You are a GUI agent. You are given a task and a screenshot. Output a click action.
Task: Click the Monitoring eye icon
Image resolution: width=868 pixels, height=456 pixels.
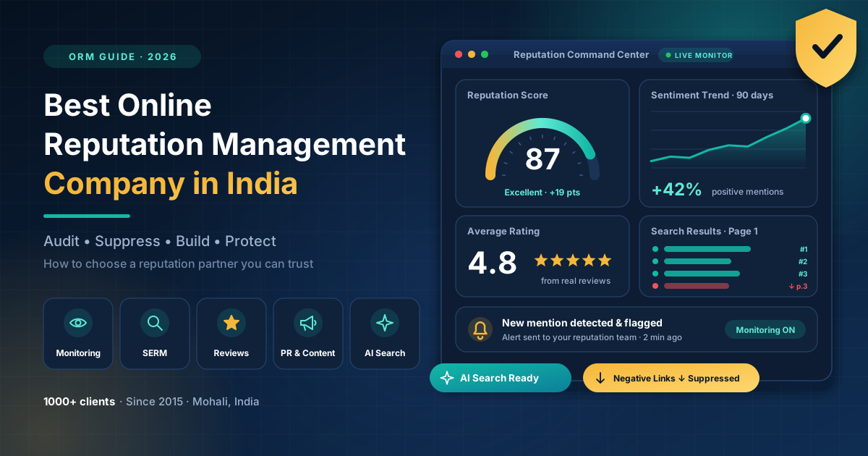click(78, 323)
